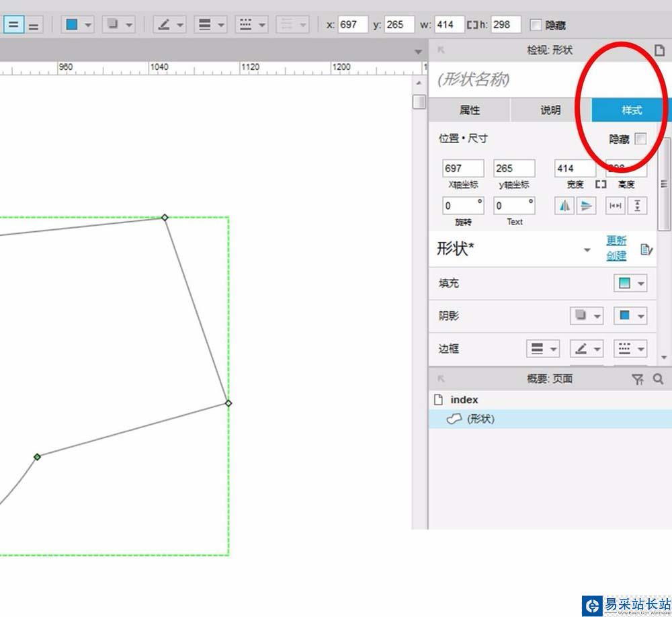Select the (形状) item in outline
The image size is (672, 617).
pyautogui.click(x=550, y=419)
